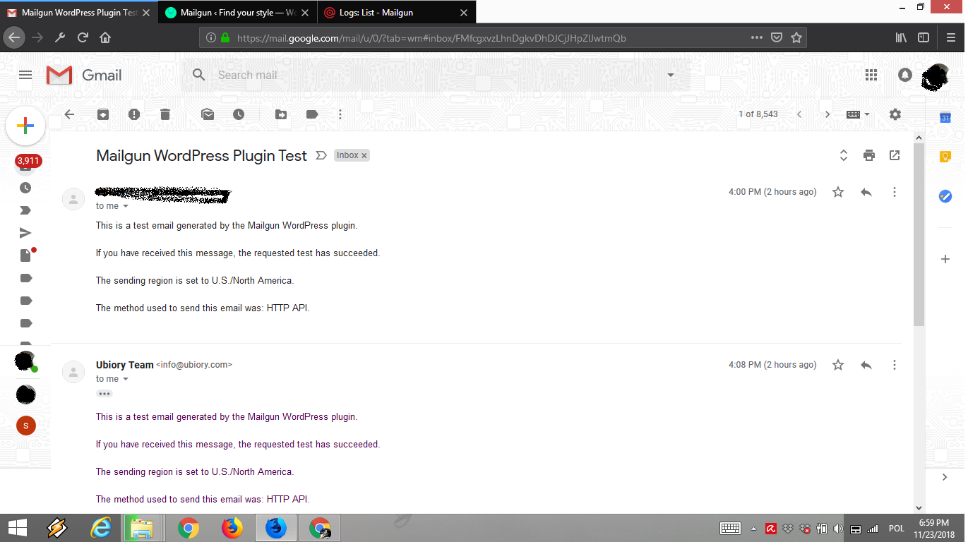Viewport: 980px width, 542px height.
Task: Click the search magnifier icon
Action: pyautogui.click(x=199, y=75)
